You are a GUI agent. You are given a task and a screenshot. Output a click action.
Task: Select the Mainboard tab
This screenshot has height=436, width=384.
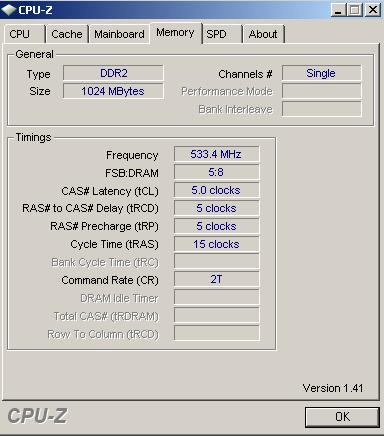pyautogui.click(x=119, y=34)
